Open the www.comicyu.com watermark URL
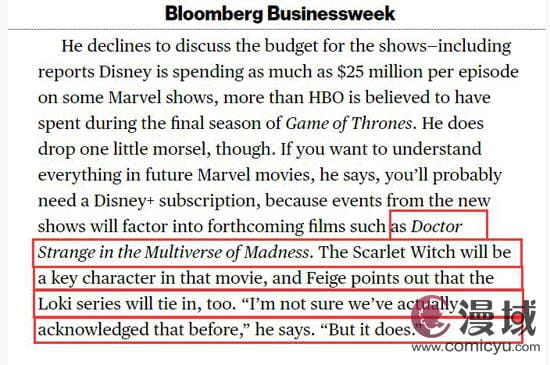This screenshot has width=550, height=365. click(x=476, y=347)
